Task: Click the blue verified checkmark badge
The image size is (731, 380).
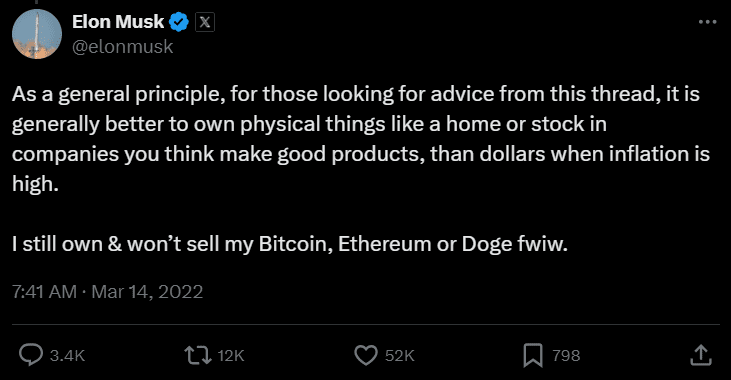Action: [179, 22]
